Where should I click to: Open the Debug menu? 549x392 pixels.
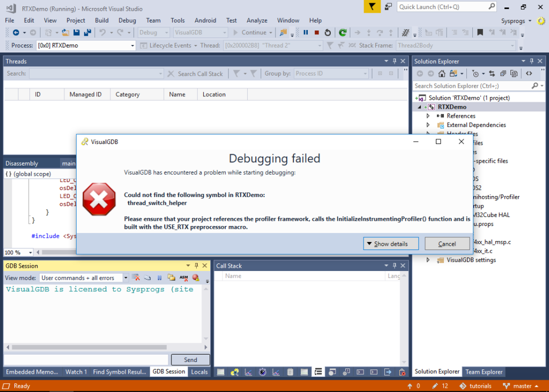click(127, 20)
